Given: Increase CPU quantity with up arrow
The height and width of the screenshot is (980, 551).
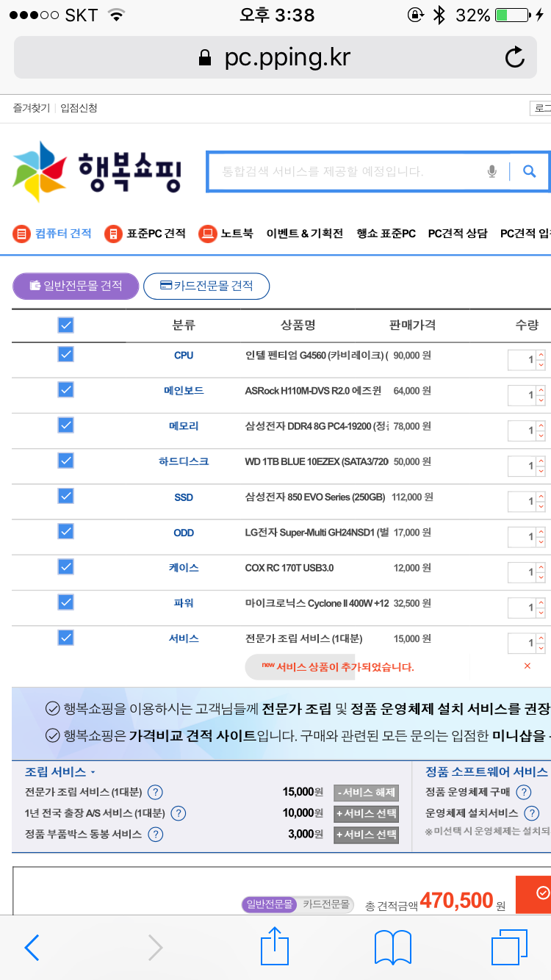Looking at the screenshot, I should [541, 355].
